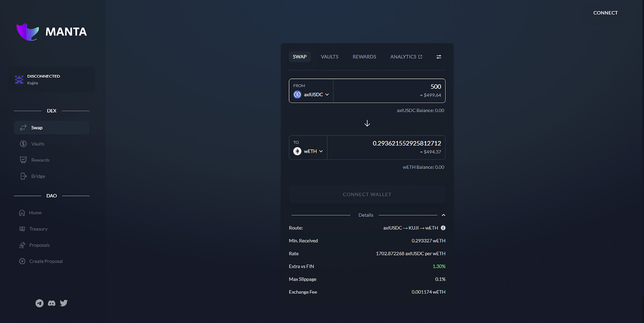Click the Details label
Viewport: 644px width, 323px height.
[366, 215]
